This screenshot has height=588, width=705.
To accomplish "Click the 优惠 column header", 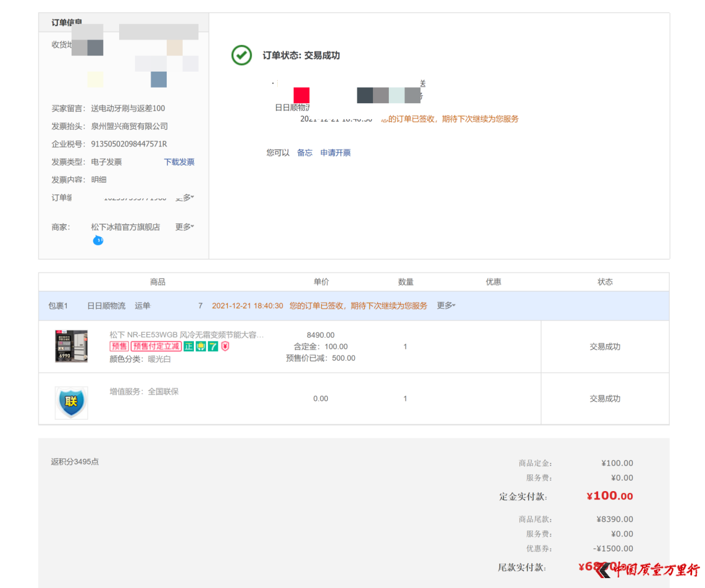I will coord(493,282).
